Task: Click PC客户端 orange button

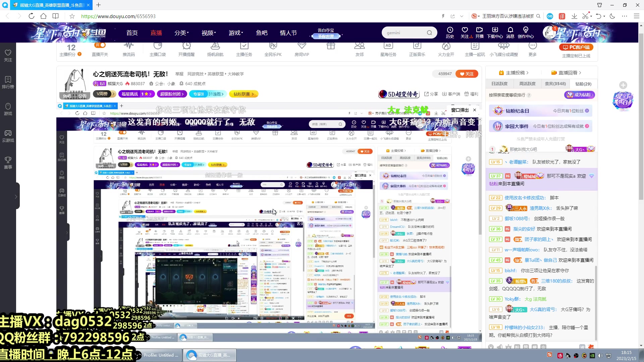Action: [x=576, y=47]
